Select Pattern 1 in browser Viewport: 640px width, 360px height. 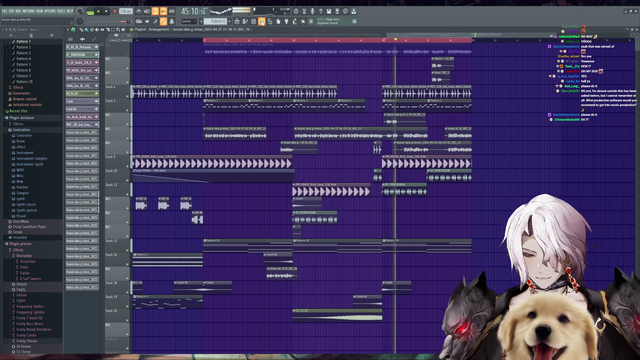pos(22,41)
